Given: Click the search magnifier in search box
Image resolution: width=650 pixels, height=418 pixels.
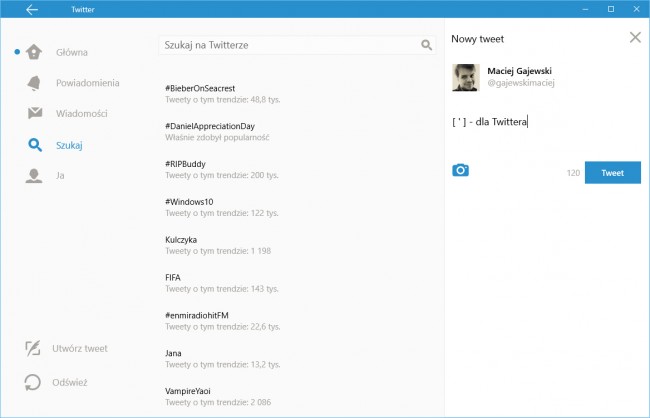Looking at the screenshot, I should pyautogui.click(x=426, y=45).
